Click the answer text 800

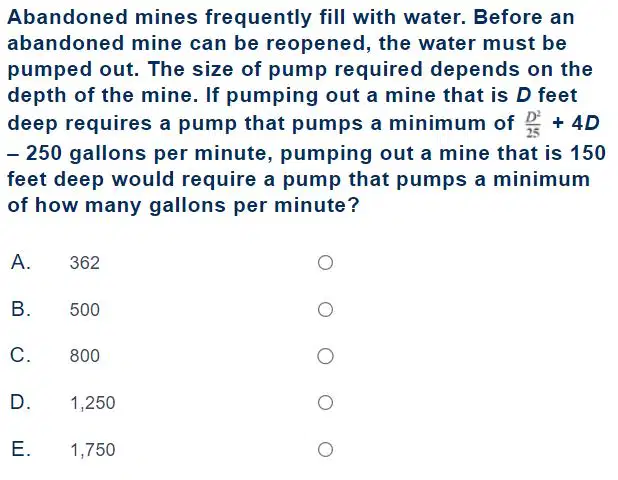tap(85, 356)
